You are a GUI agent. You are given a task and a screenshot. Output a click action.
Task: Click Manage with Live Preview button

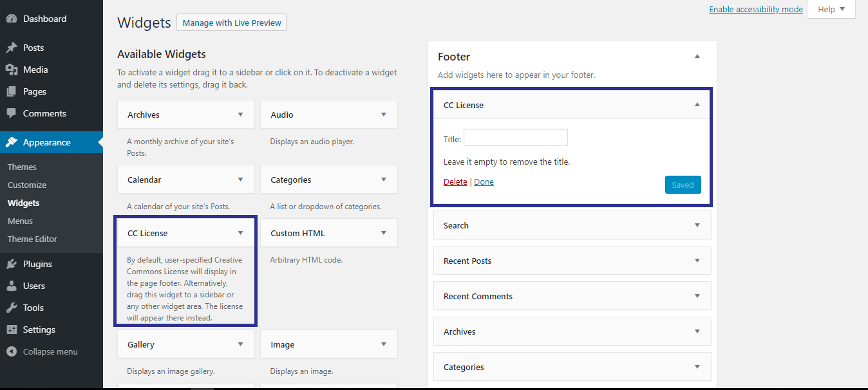[231, 23]
